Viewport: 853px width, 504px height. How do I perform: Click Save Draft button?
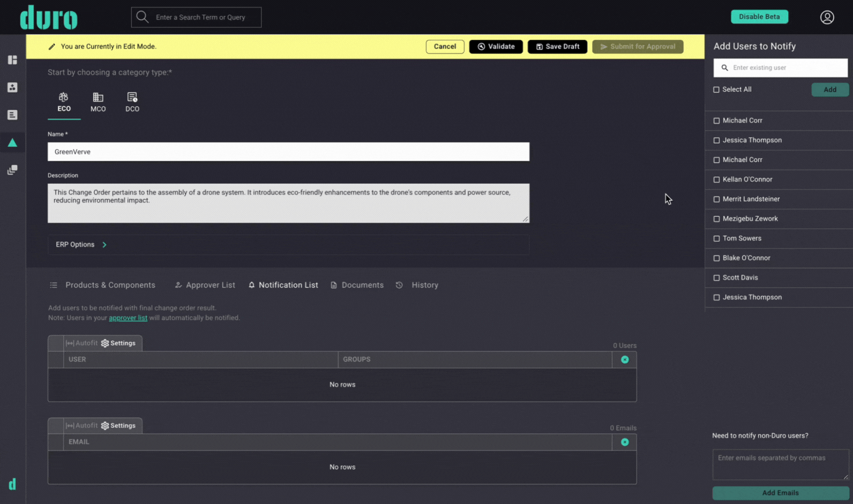tap(557, 47)
